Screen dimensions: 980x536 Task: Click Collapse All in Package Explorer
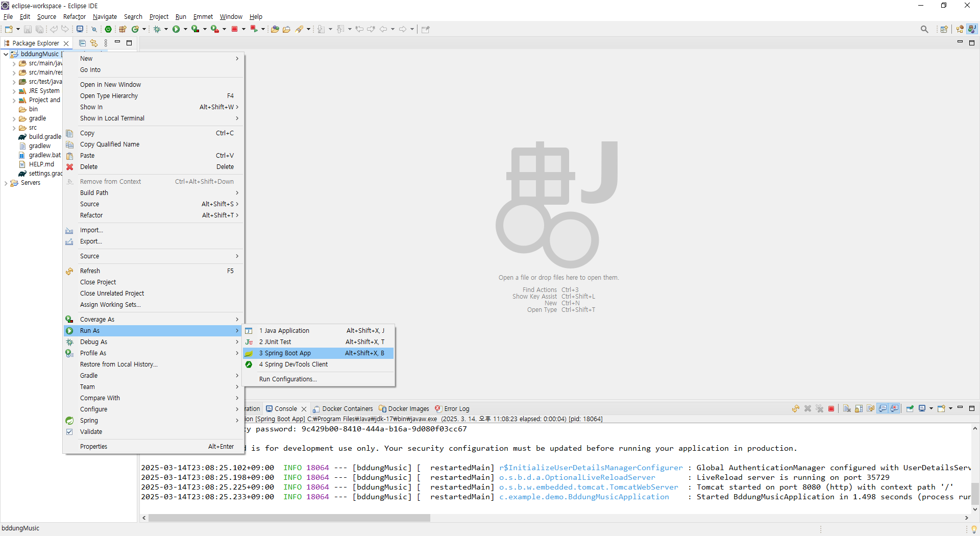tap(82, 43)
